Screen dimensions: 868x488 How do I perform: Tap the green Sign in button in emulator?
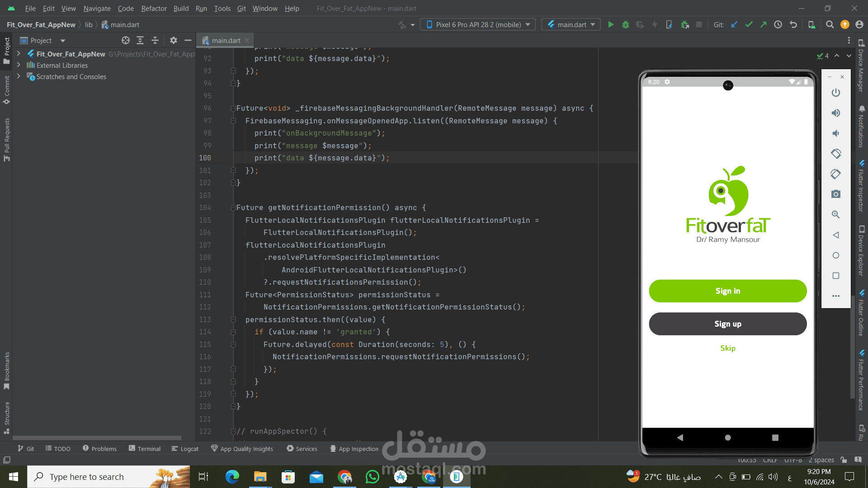pyautogui.click(x=727, y=291)
